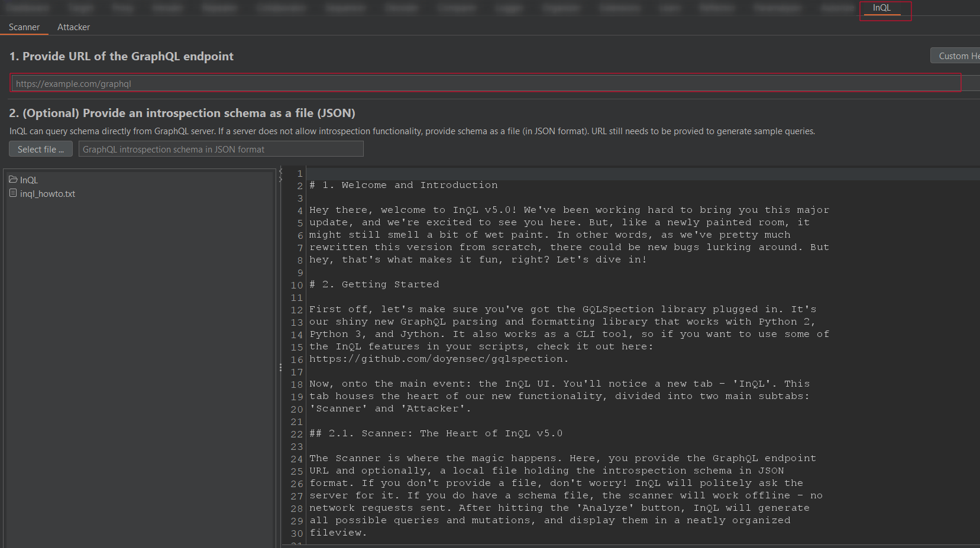Click line number 10 in the gutter
Viewport: 980px width, 548px height.
pyautogui.click(x=296, y=285)
